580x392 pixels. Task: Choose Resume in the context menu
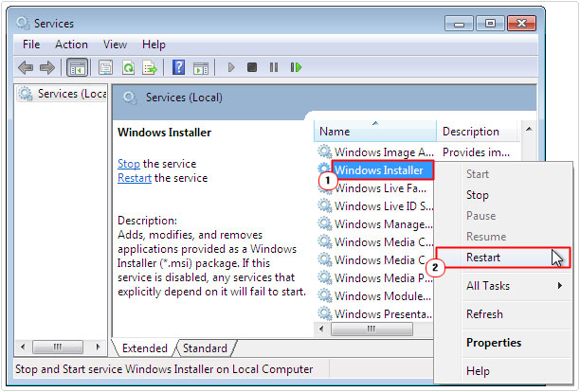(x=486, y=237)
